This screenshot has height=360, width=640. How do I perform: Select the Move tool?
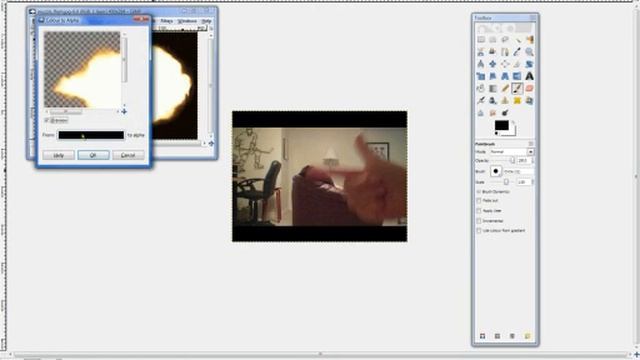click(x=493, y=64)
